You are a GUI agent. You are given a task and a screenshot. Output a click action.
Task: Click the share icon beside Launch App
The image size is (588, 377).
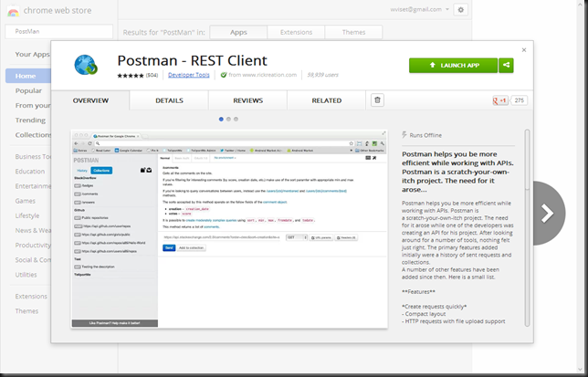pyautogui.click(x=506, y=65)
